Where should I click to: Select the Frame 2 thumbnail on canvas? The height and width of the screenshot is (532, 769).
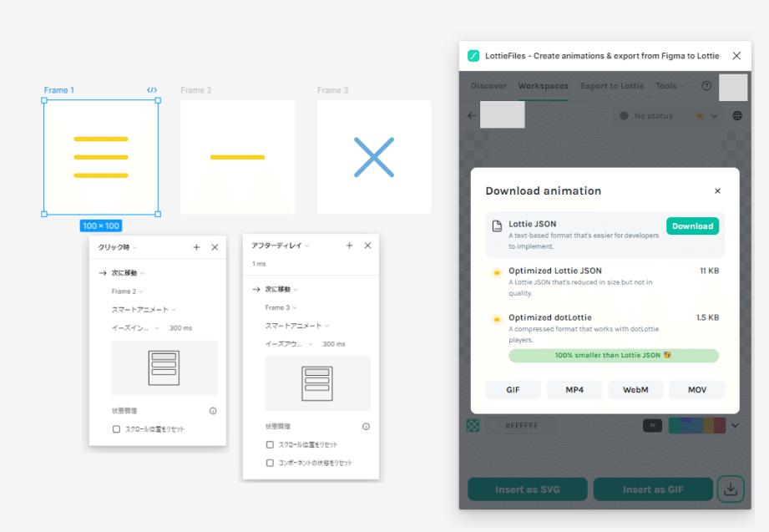click(x=237, y=157)
